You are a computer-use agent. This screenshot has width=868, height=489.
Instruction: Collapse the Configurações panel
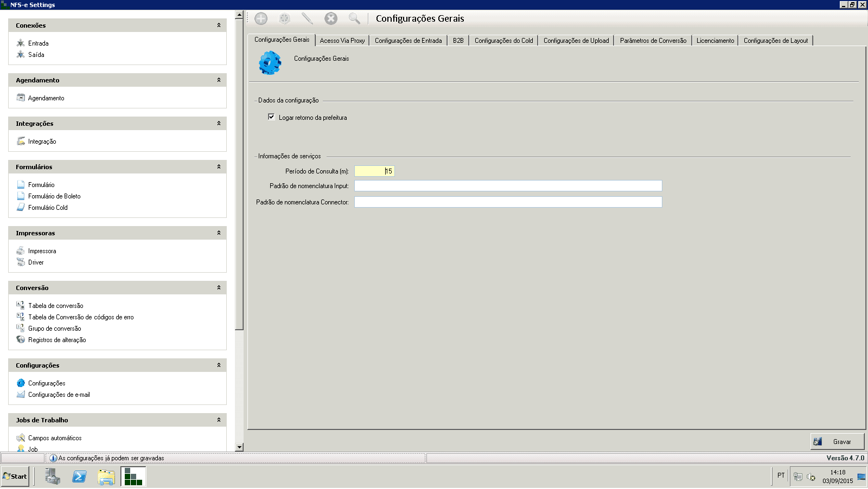point(219,365)
